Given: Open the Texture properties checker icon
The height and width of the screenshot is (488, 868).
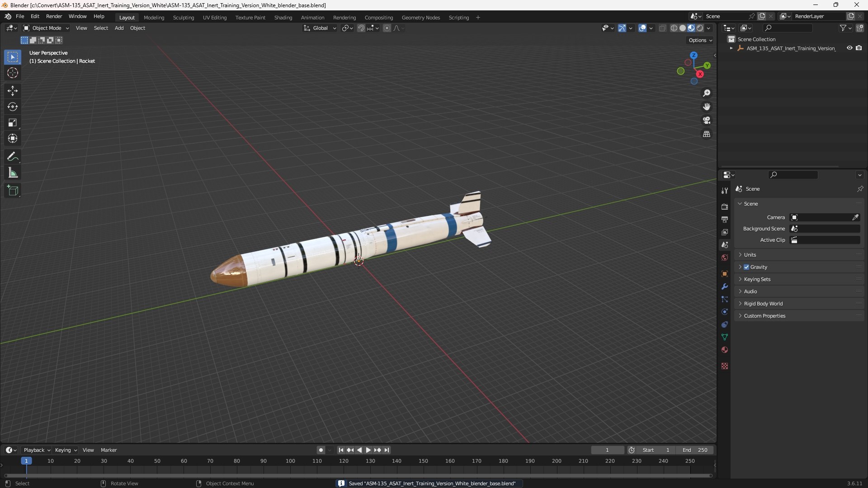Looking at the screenshot, I should (725, 366).
